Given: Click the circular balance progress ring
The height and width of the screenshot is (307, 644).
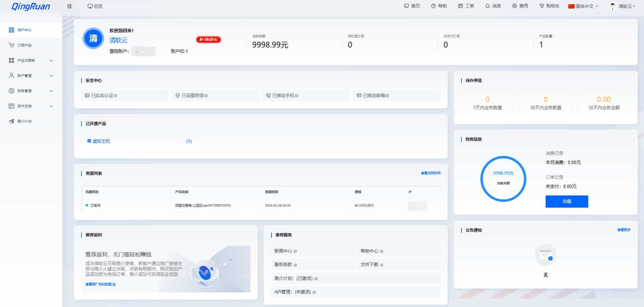Looking at the screenshot, I should [x=503, y=178].
